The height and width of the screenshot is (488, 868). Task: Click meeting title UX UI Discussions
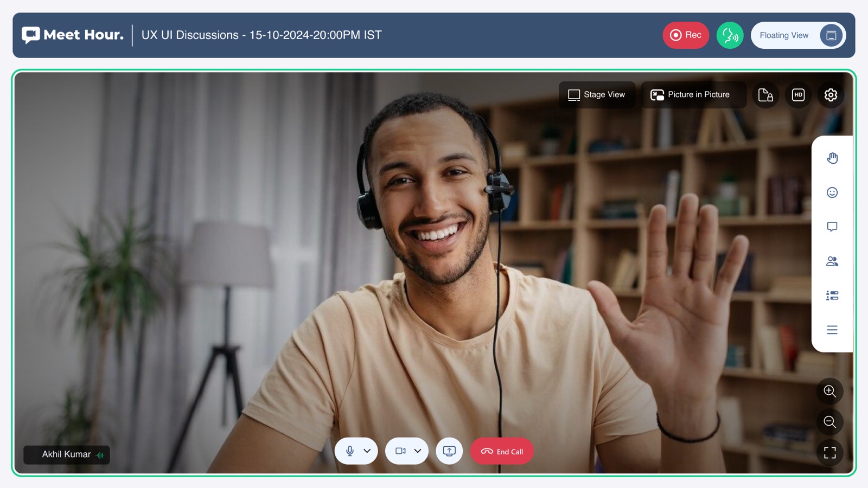[261, 35]
